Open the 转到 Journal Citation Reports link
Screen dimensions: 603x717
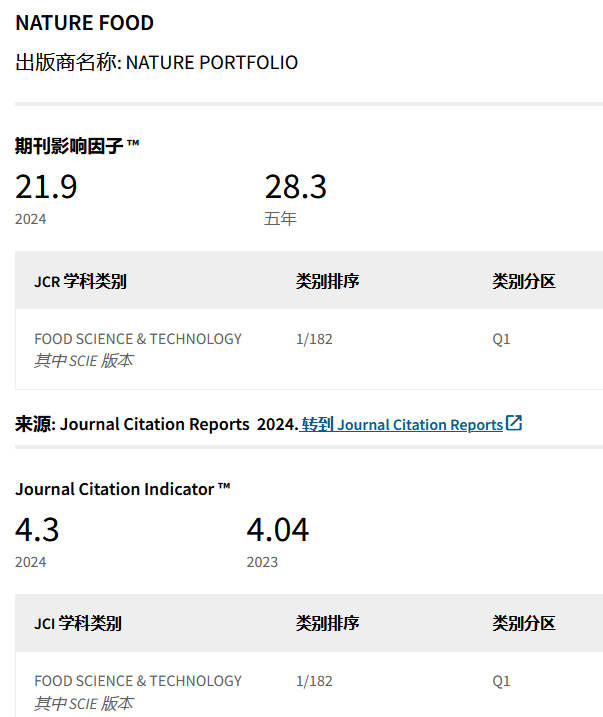(x=402, y=425)
